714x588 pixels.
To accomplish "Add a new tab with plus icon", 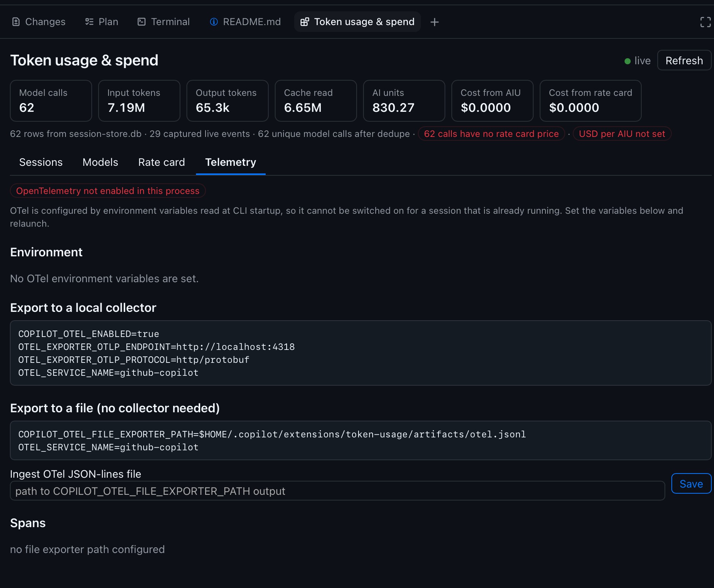I will coord(435,22).
